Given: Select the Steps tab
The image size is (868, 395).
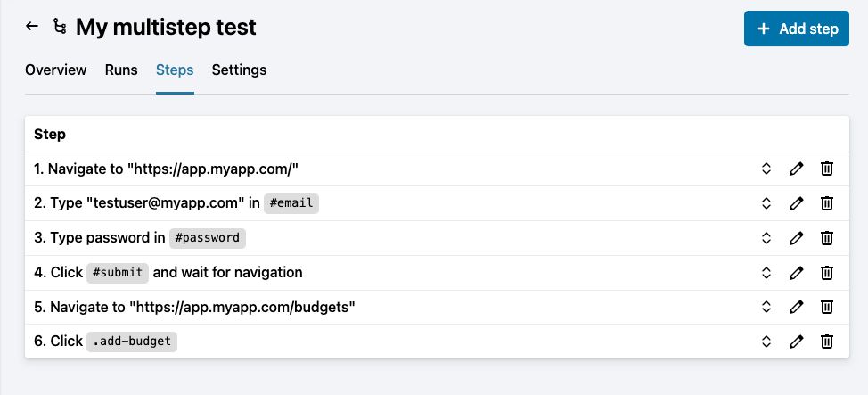Looking at the screenshot, I should pos(175,70).
